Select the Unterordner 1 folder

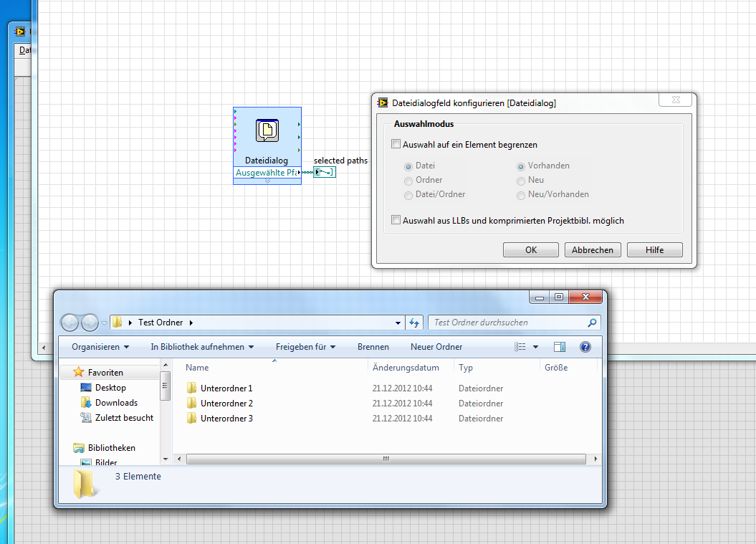pyautogui.click(x=226, y=388)
